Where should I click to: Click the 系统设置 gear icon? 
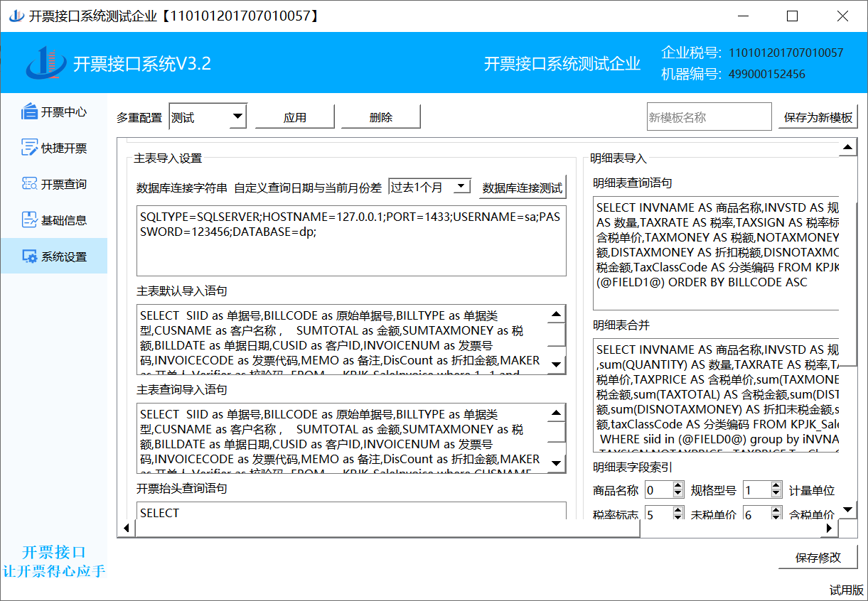point(29,256)
